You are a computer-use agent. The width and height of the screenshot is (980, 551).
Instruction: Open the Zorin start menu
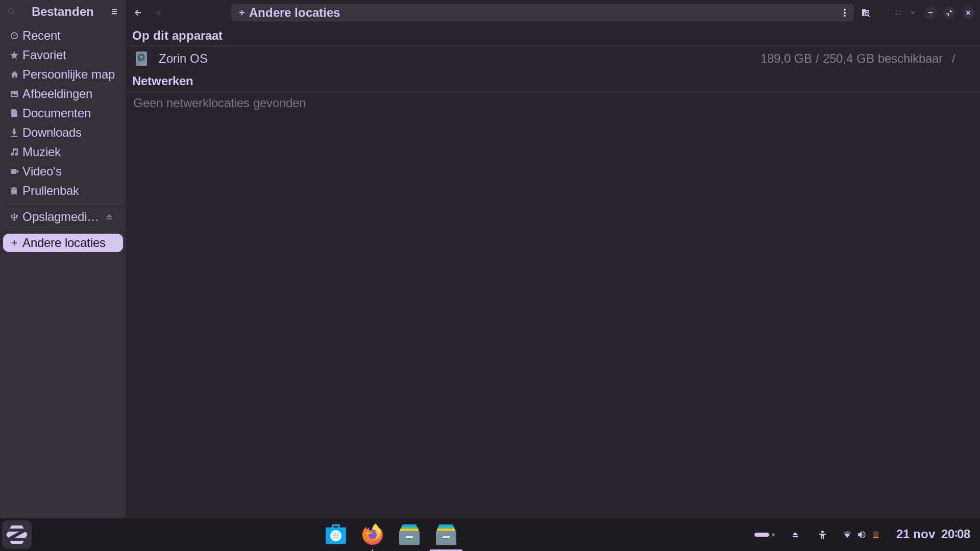[17, 535]
